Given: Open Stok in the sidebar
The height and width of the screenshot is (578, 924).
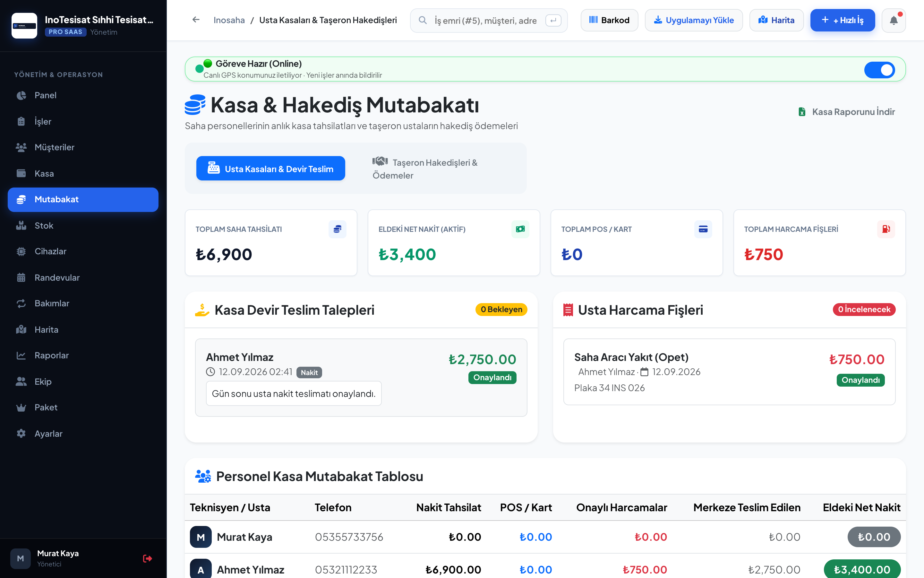Looking at the screenshot, I should point(83,225).
